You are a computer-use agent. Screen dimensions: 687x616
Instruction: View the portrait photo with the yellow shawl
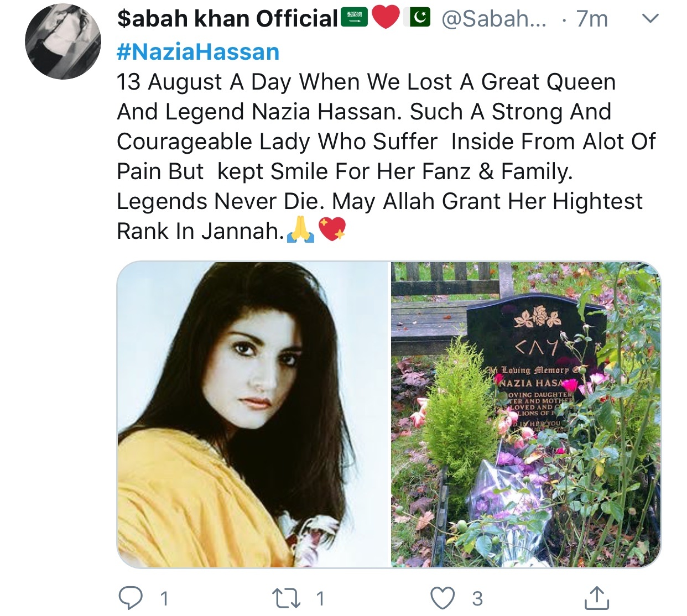pos(253,414)
